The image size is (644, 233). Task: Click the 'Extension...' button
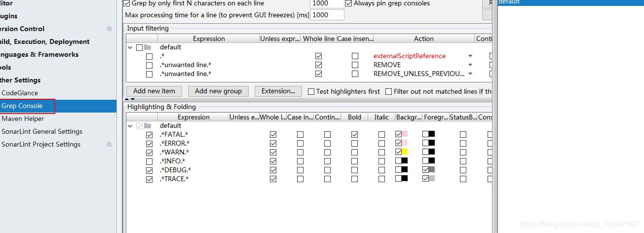tap(278, 91)
